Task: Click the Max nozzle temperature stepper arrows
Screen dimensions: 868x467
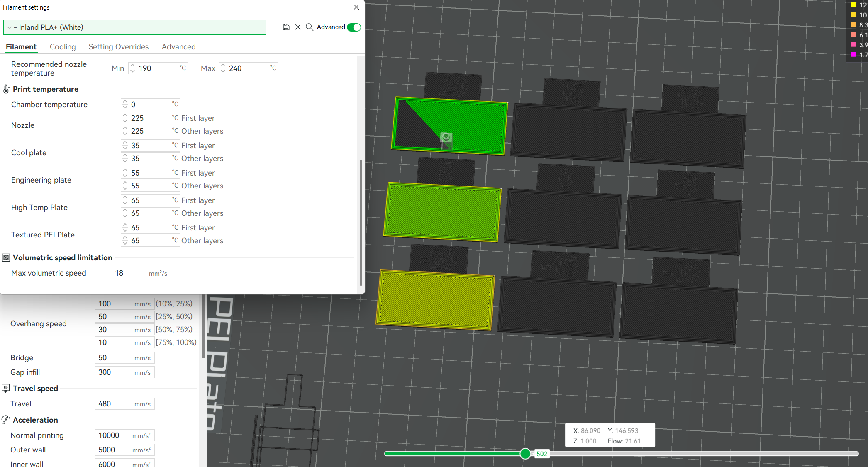Action: click(223, 68)
